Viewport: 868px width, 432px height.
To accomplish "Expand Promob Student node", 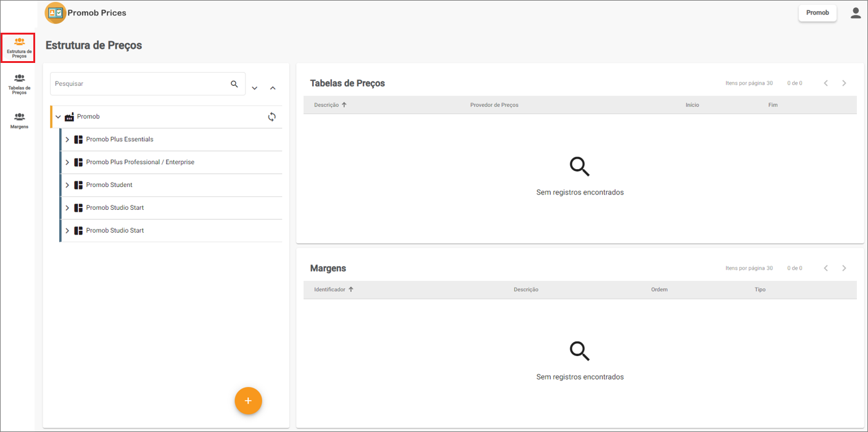I will pos(67,185).
